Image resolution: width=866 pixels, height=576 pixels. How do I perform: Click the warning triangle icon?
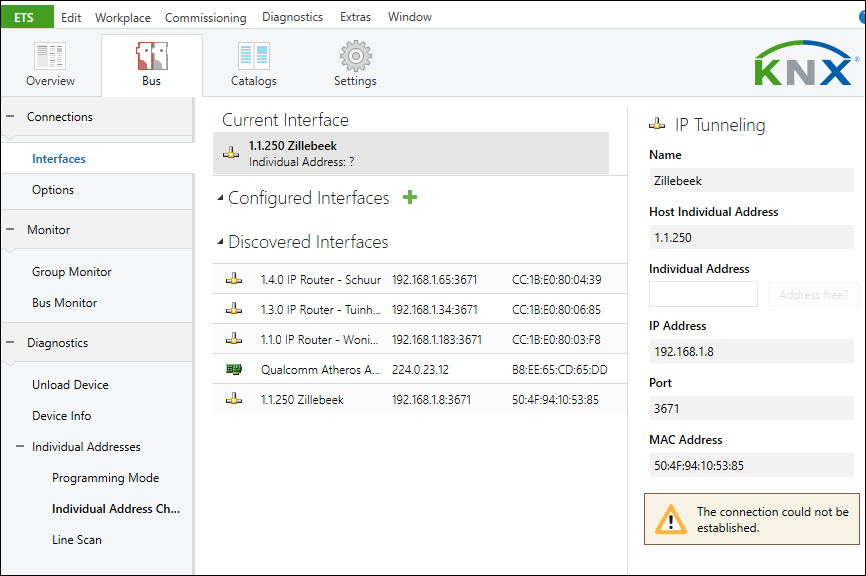coord(670,519)
